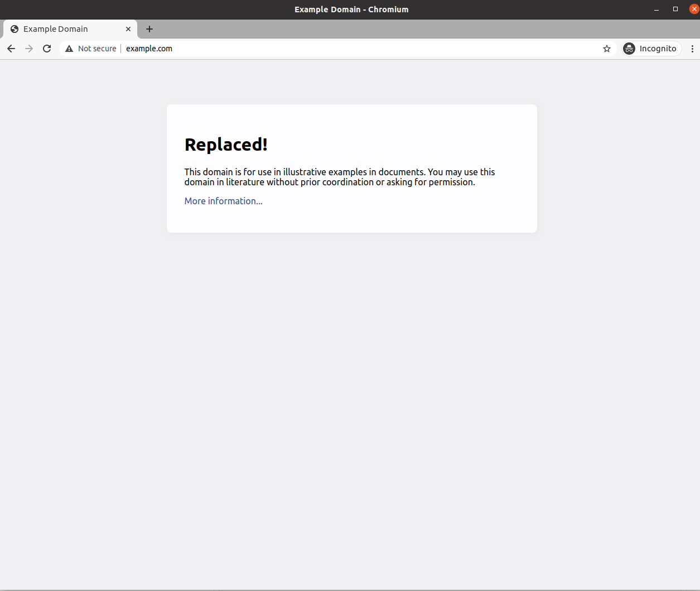Viewport: 700px width, 591px height.
Task: Reload the example.com page
Action: (47, 49)
